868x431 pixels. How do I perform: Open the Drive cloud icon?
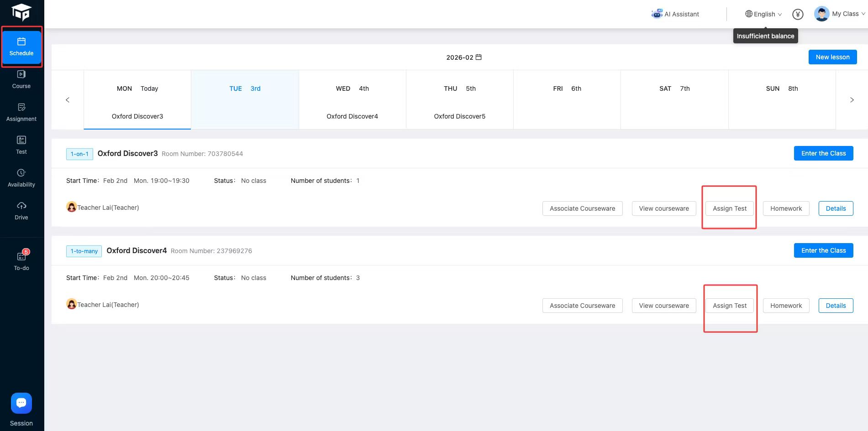coord(21,206)
